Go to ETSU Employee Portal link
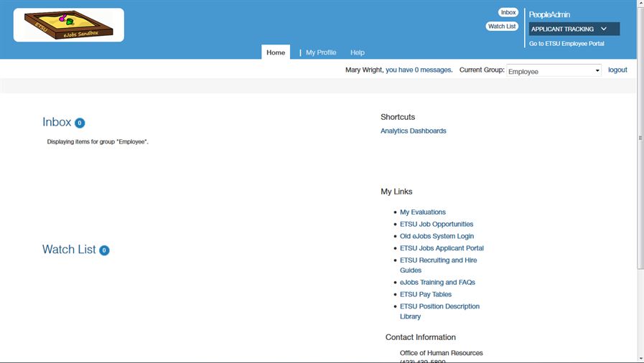This screenshot has width=644, height=363. (566, 44)
